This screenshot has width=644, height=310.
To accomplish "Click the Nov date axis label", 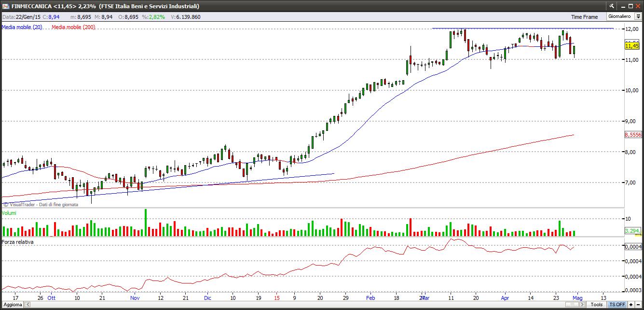I will tap(135, 298).
